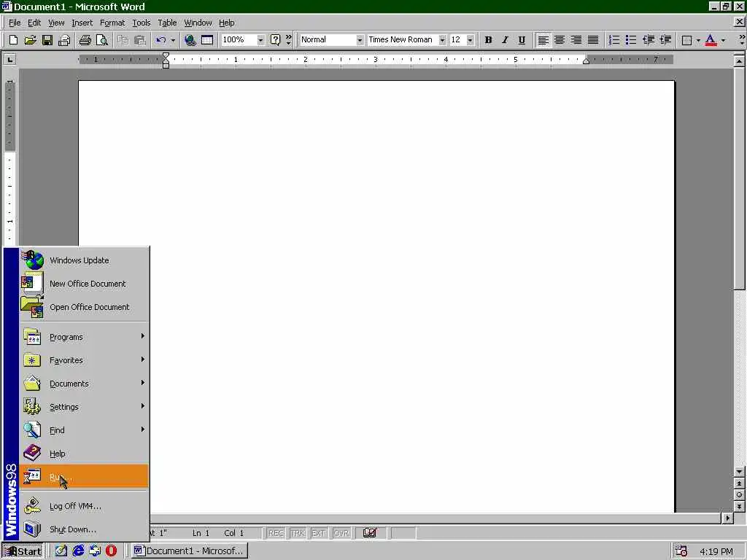
Task: Choose Log Off VM4 in Start menu
Action: 84,506
